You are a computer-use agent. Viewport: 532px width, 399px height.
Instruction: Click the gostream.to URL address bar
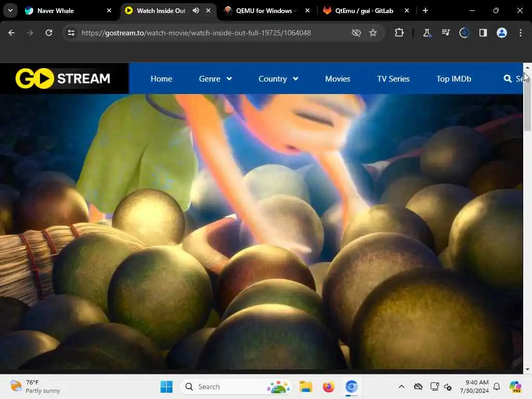pos(196,33)
